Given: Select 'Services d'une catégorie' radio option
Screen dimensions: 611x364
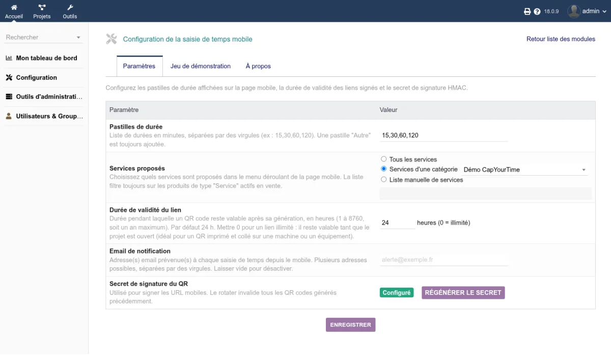Looking at the screenshot, I should (384, 169).
